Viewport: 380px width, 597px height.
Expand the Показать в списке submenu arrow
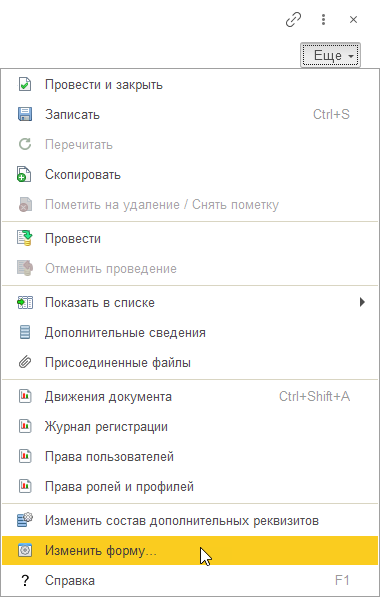pos(362,302)
